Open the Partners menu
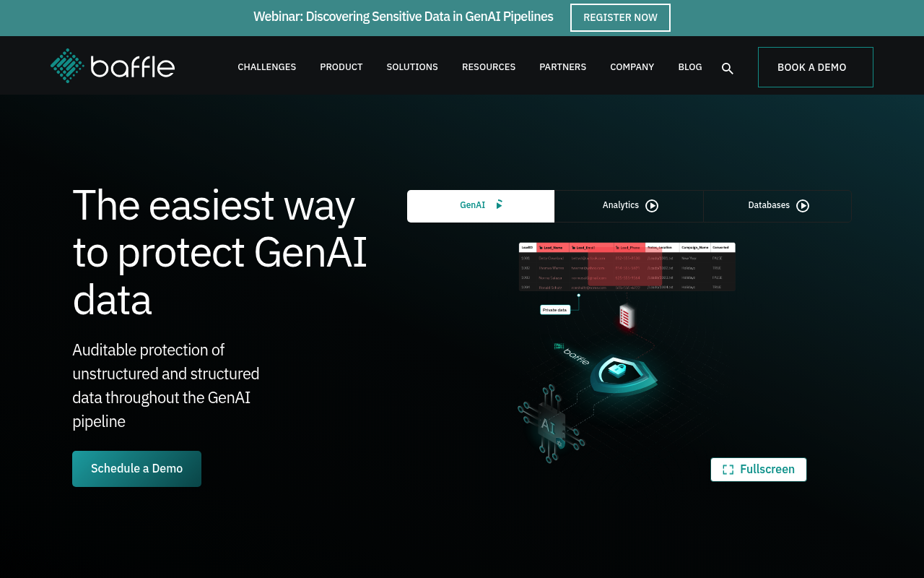Screen dimensions: 924x578 tap(563, 67)
